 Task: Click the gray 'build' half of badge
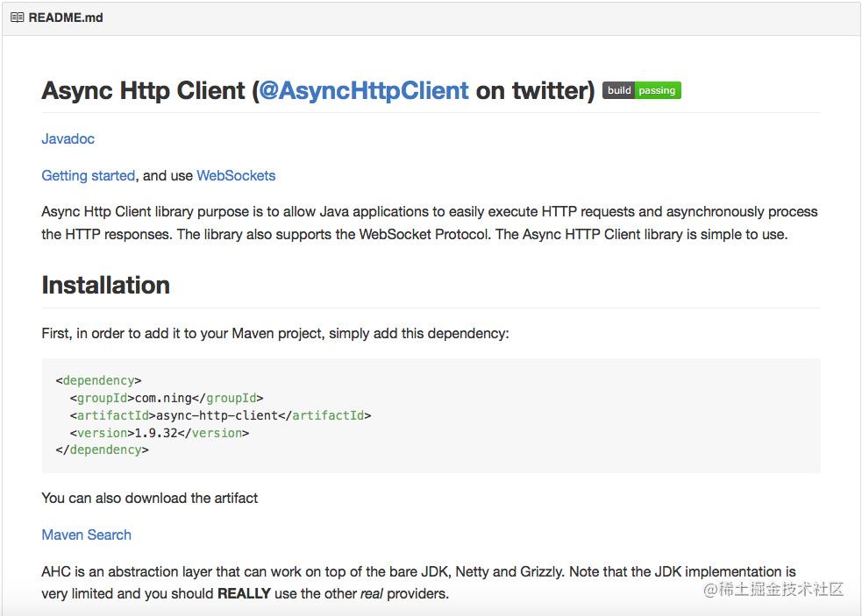[619, 90]
